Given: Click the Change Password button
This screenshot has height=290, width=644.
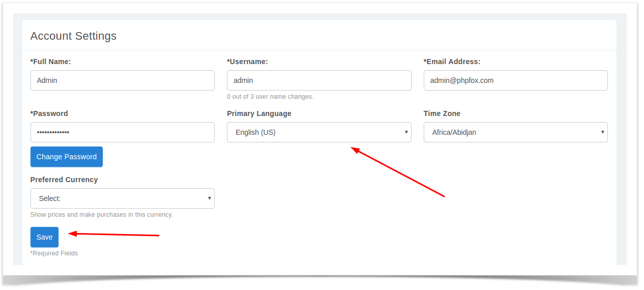Looking at the screenshot, I should click(x=67, y=157).
